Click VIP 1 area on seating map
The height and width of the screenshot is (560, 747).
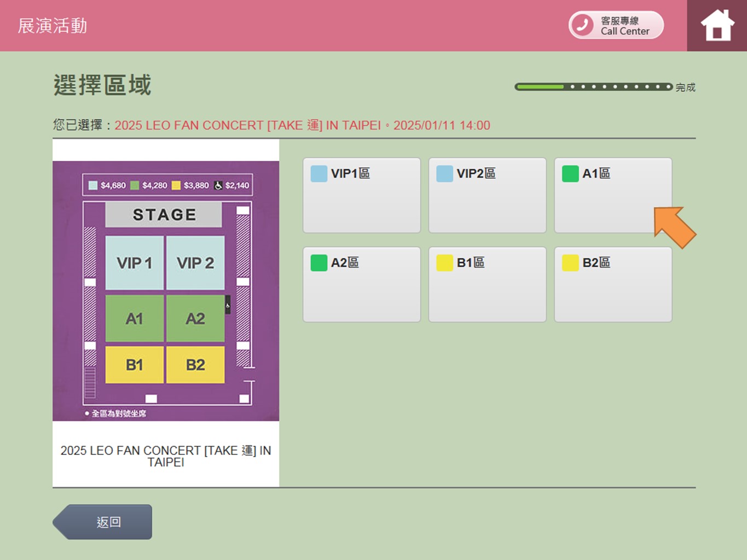tap(134, 263)
